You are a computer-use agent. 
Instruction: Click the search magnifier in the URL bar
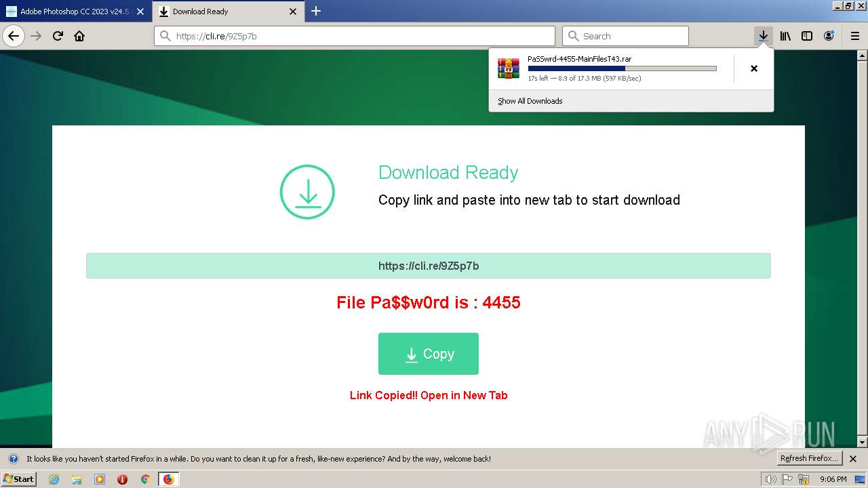click(165, 36)
